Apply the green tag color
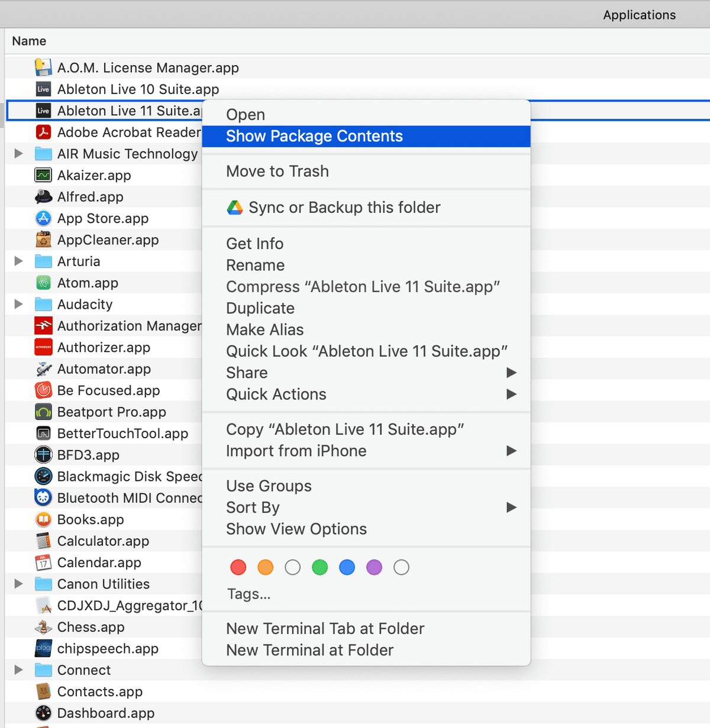This screenshot has height=728, width=710. pos(320,568)
